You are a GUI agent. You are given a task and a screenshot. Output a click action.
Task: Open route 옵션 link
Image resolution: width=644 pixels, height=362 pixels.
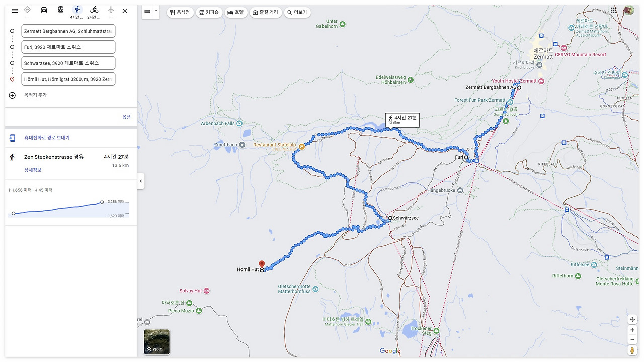126,117
